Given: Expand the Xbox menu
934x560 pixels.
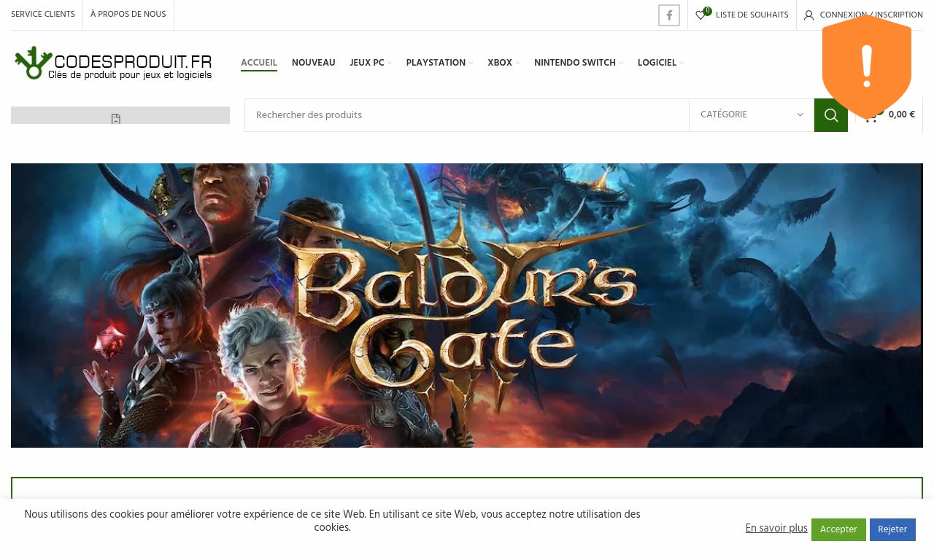Looking at the screenshot, I should [503, 63].
